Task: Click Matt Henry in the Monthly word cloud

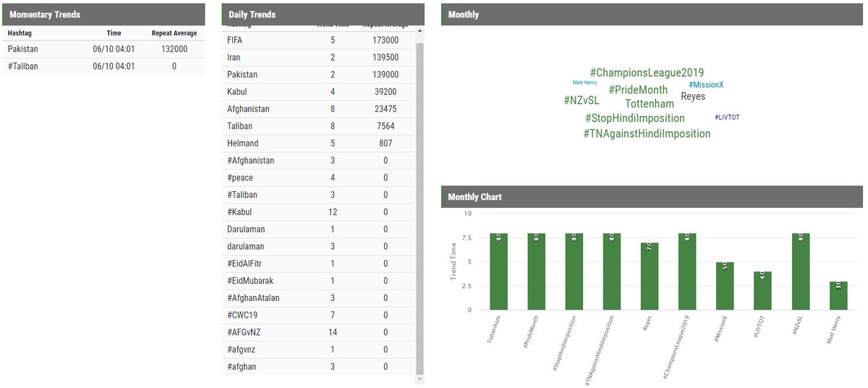Action: [584, 83]
